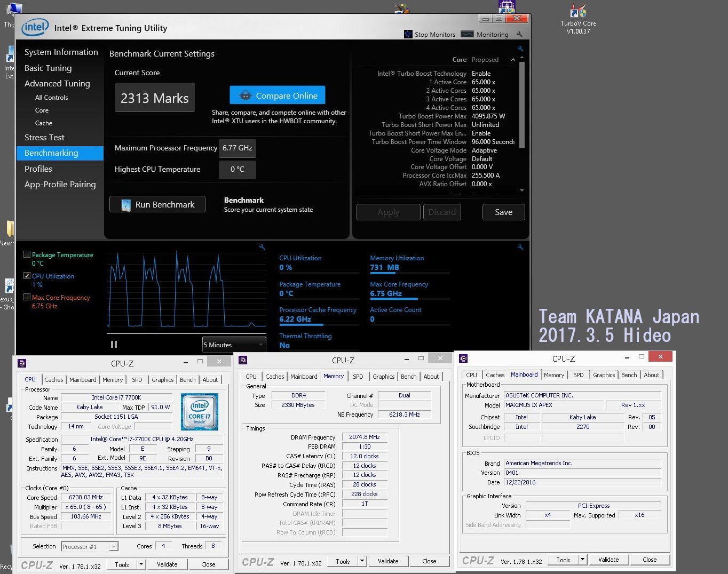
Task: Select All Controls under Advanced Tuning
Action: (x=52, y=98)
